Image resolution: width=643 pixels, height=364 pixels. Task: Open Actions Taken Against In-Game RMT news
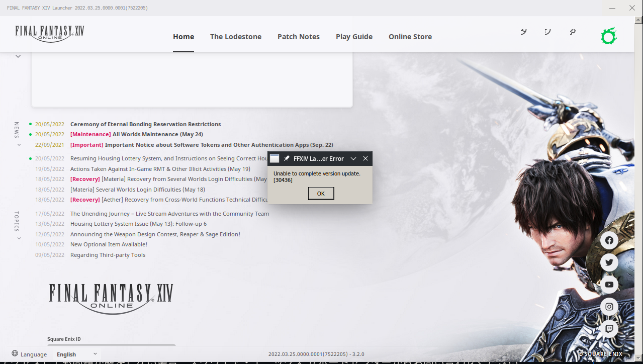point(160,169)
